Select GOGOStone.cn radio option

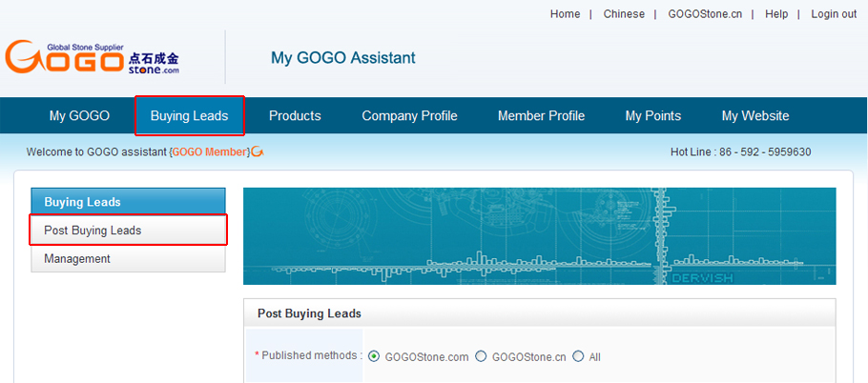[481, 356]
